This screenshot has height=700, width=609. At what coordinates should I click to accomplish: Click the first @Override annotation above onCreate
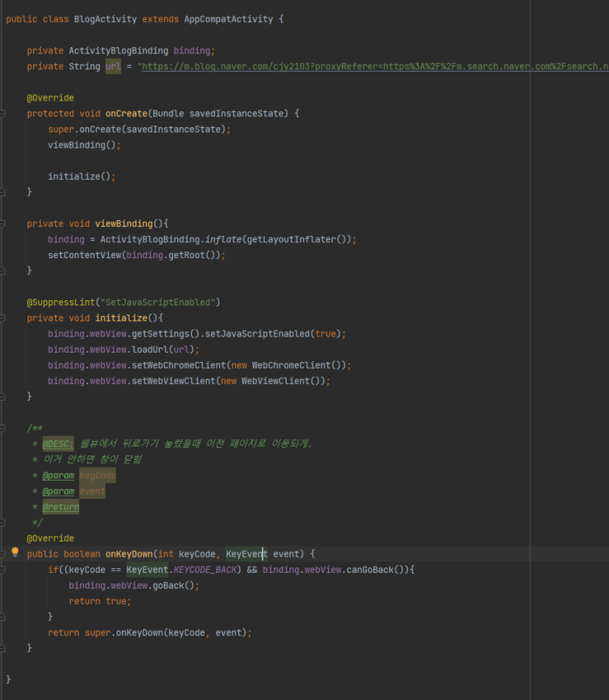click(x=50, y=97)
